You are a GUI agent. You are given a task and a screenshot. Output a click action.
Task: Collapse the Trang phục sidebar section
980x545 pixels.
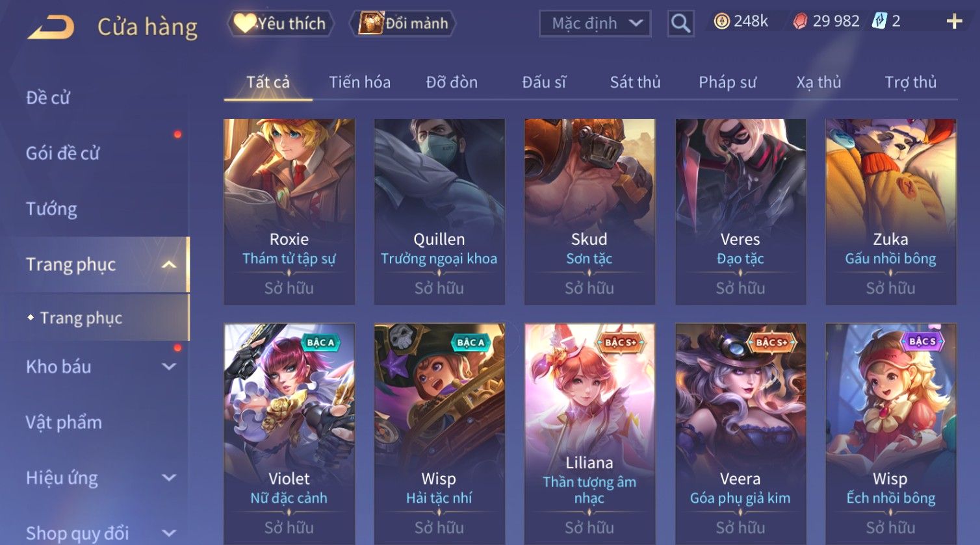point(168,264)
